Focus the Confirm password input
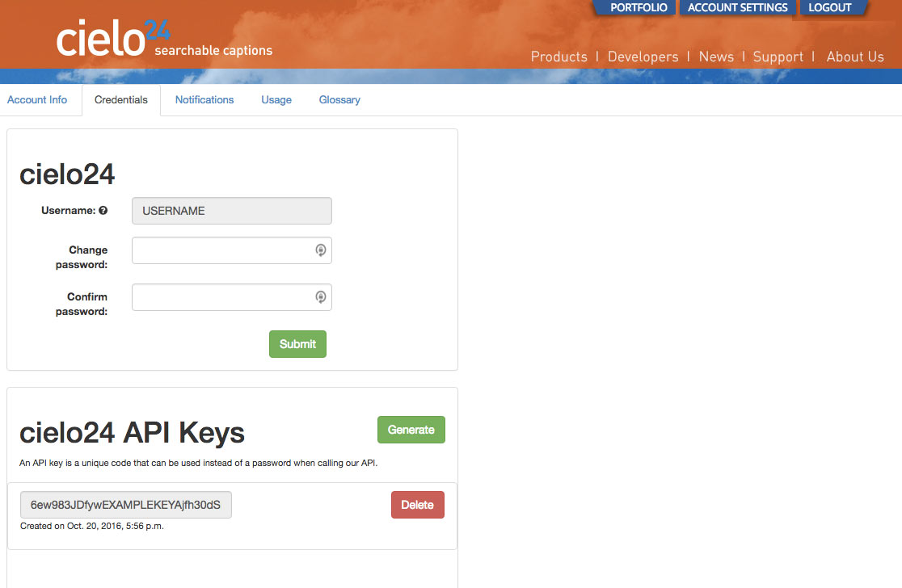The height and width of the screenshot is (588, 902). [x=232, y=297]
